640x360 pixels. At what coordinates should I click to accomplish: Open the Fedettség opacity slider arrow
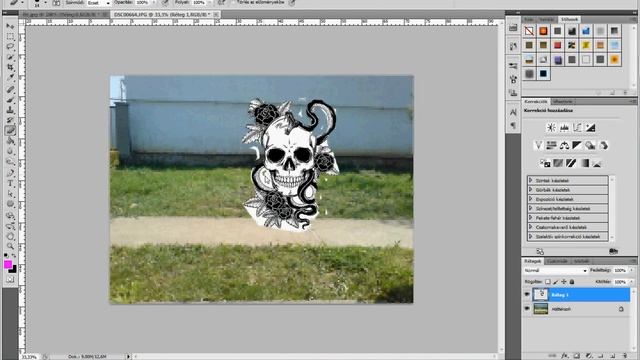tap(631, 270)
